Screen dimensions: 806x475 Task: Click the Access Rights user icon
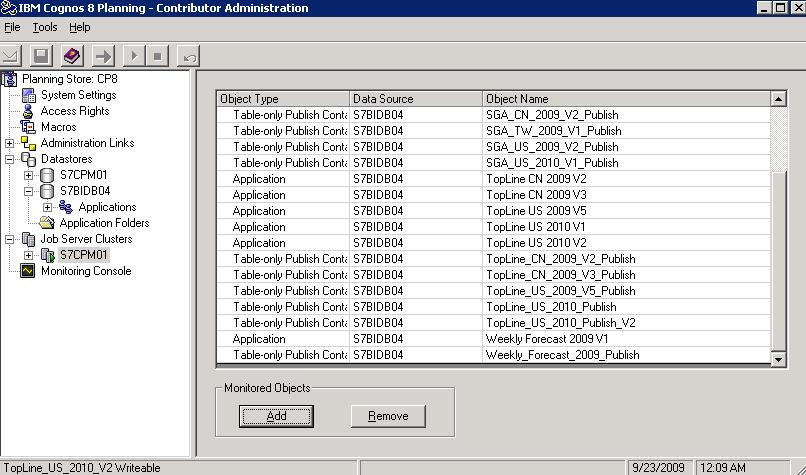(28, 111)
